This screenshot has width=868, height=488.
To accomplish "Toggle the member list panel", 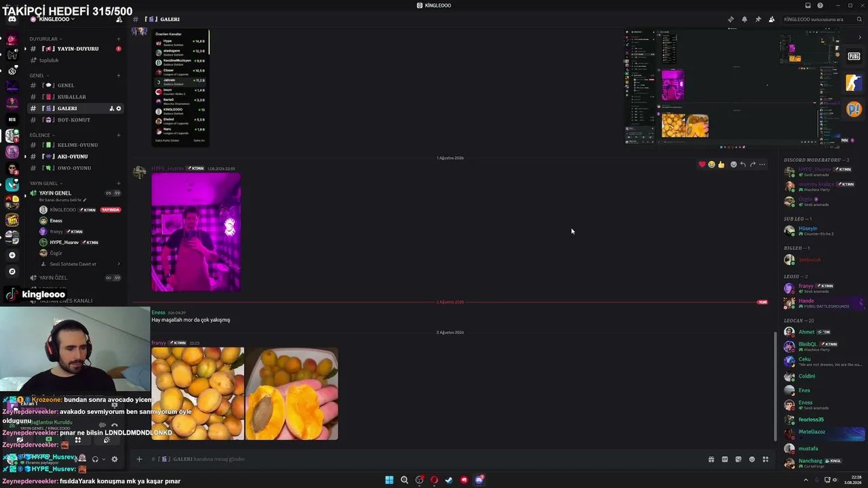I will tap(771, 19).
